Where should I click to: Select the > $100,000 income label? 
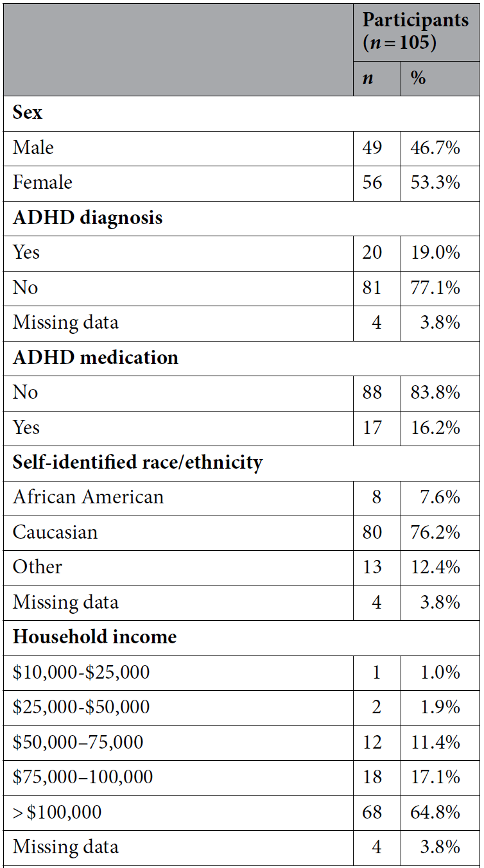(57, 812)
